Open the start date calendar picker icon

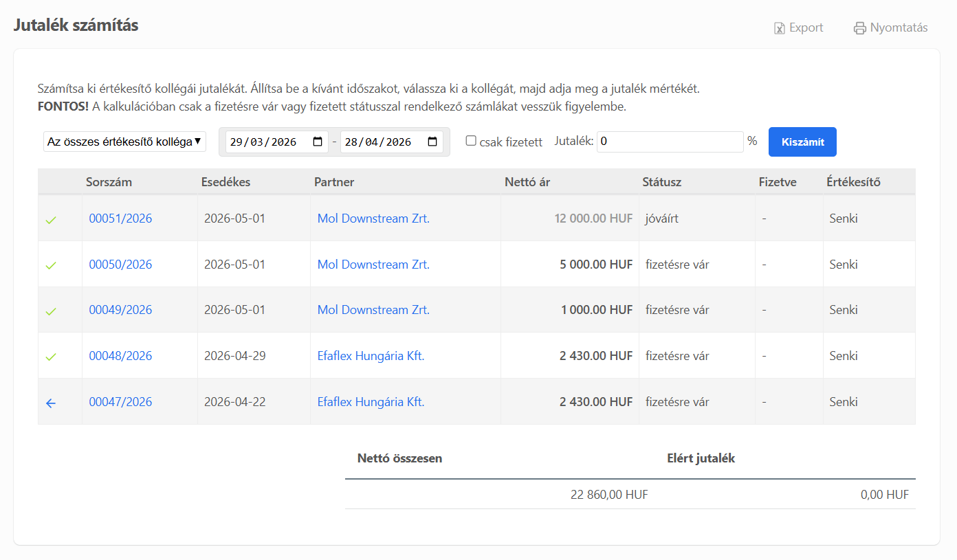318,142
